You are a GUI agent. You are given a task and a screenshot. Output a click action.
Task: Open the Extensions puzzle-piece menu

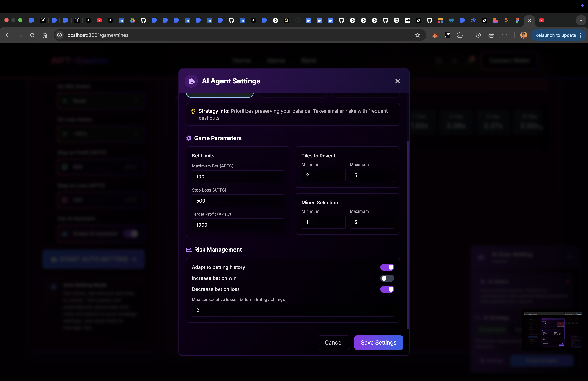tap(460, 35)
